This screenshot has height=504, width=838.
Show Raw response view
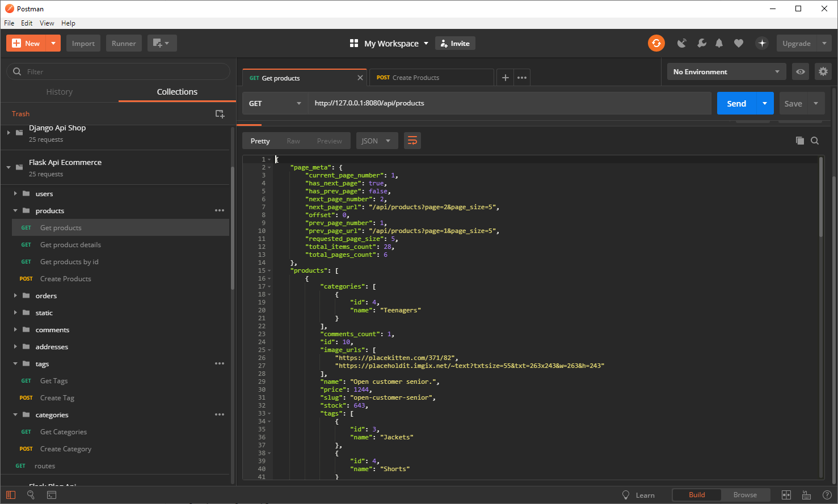tap(293, 141)
